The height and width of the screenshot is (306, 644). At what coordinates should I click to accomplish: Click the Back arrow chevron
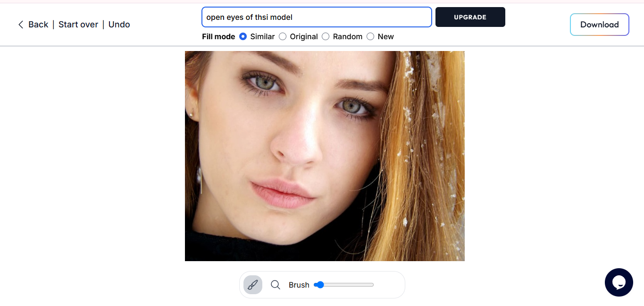(x=21, y=25)
